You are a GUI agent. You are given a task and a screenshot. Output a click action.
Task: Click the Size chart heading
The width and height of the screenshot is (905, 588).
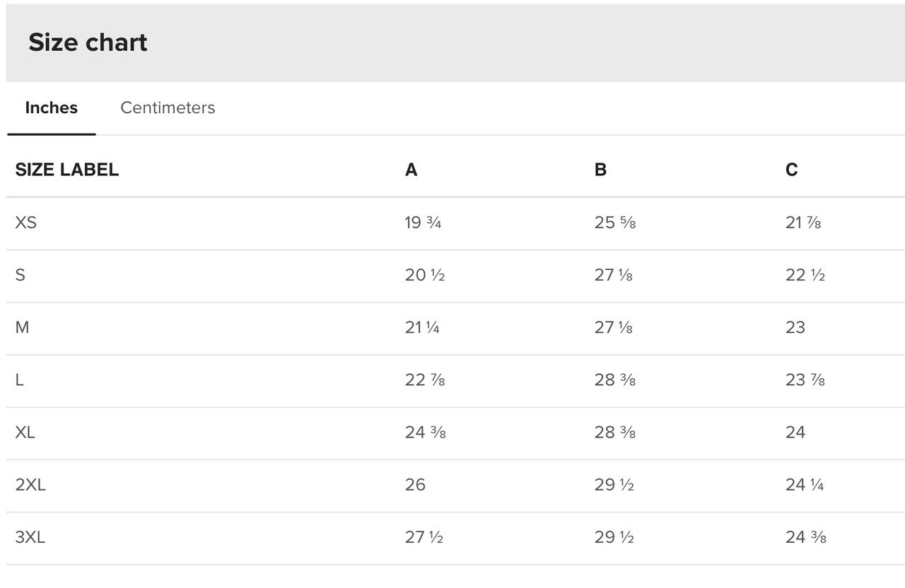point(88,42)
